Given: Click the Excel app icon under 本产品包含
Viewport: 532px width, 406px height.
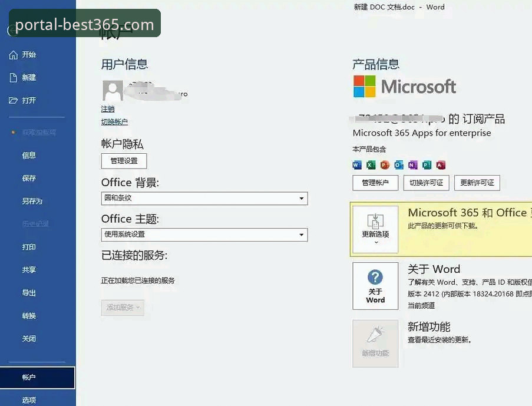Looking at the screenshot, I should click(371, 165).
